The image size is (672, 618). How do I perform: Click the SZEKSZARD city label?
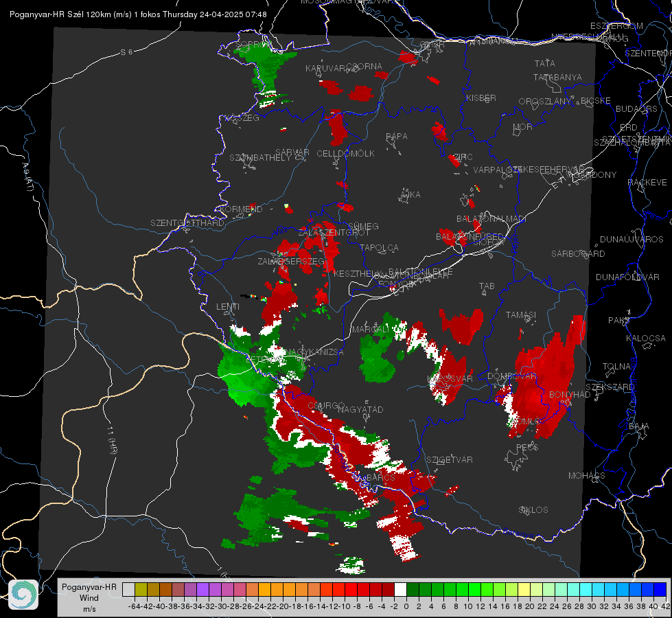pos(610,387)
